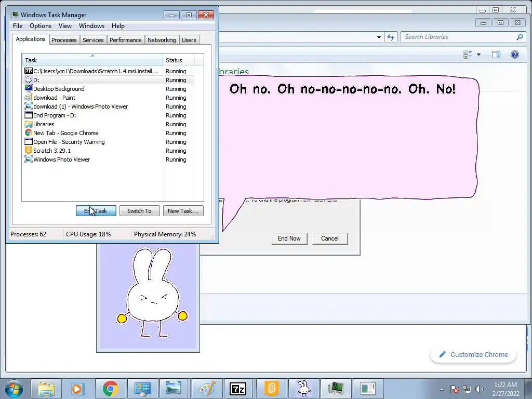Click the network tray icon
532x399 pixels.
(467, 389)
